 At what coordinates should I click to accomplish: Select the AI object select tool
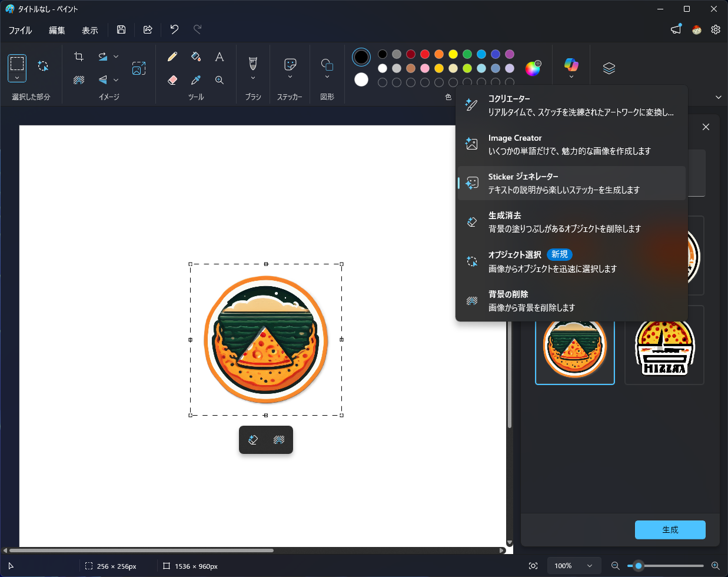(43, 66)
